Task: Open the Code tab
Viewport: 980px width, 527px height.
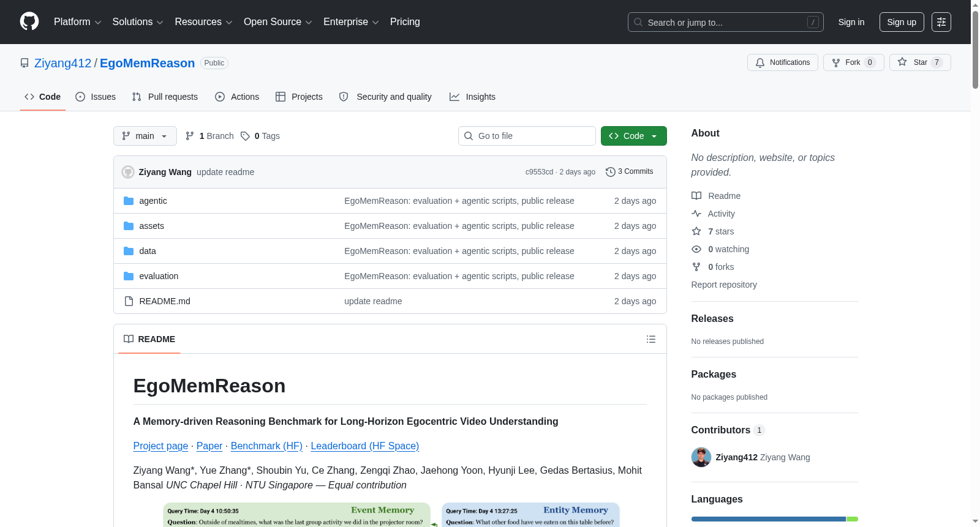Action: [43, 97]
